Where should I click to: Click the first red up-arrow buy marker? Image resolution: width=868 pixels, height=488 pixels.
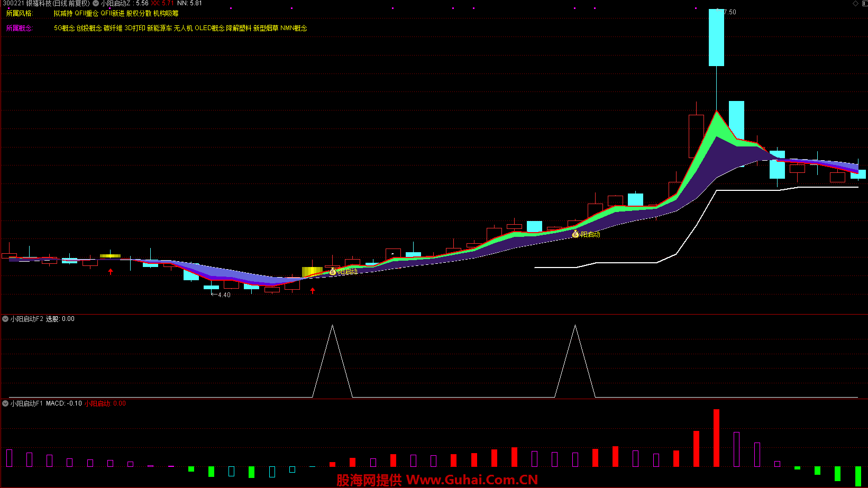tap(111, 272)
